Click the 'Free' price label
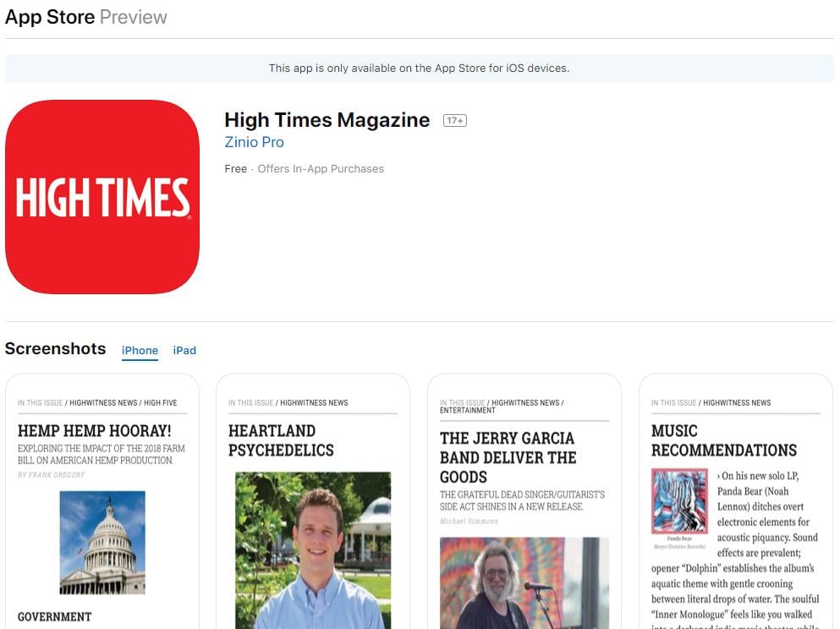 pyautogui.click(x=236, y=169)
